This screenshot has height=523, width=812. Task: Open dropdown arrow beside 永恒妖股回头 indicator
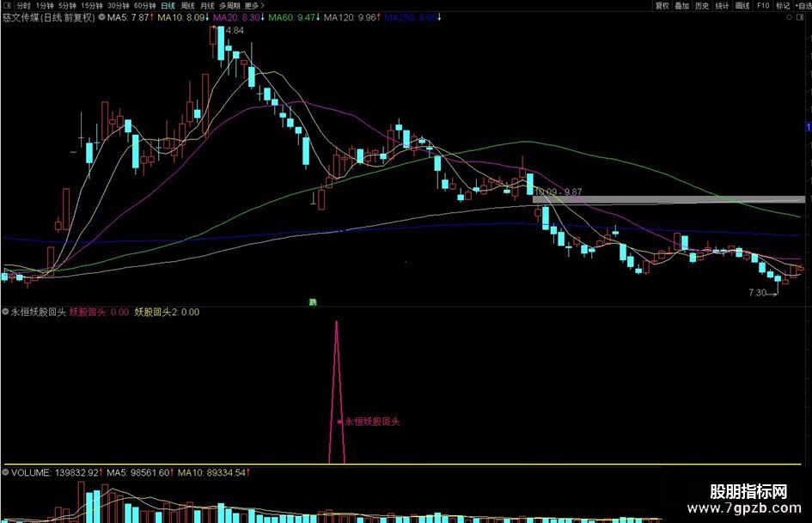(x=6, y=312)
